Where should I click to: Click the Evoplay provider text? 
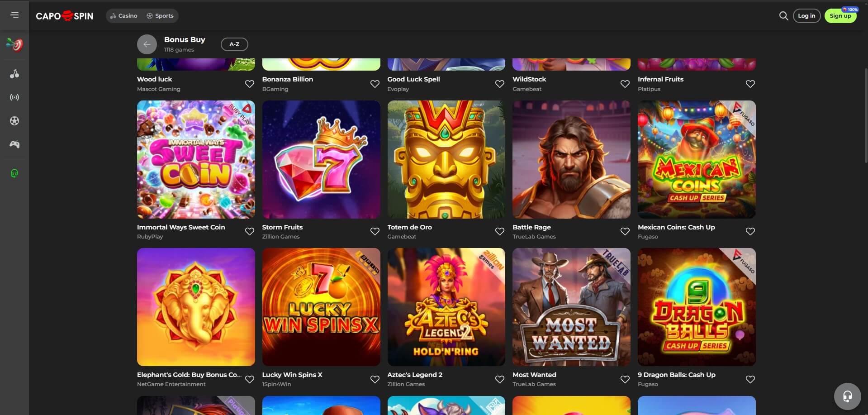click(x=398, y=89)
